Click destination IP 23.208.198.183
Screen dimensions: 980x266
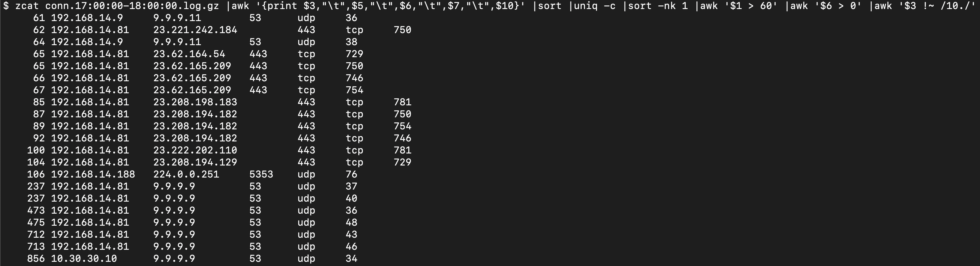(x=195, y=102)
